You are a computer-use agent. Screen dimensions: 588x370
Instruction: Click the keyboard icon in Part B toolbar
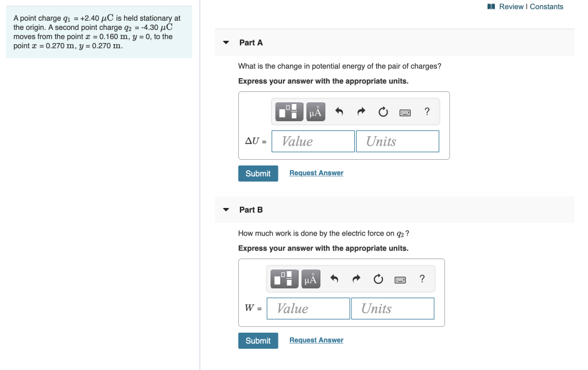coord(400,279)
